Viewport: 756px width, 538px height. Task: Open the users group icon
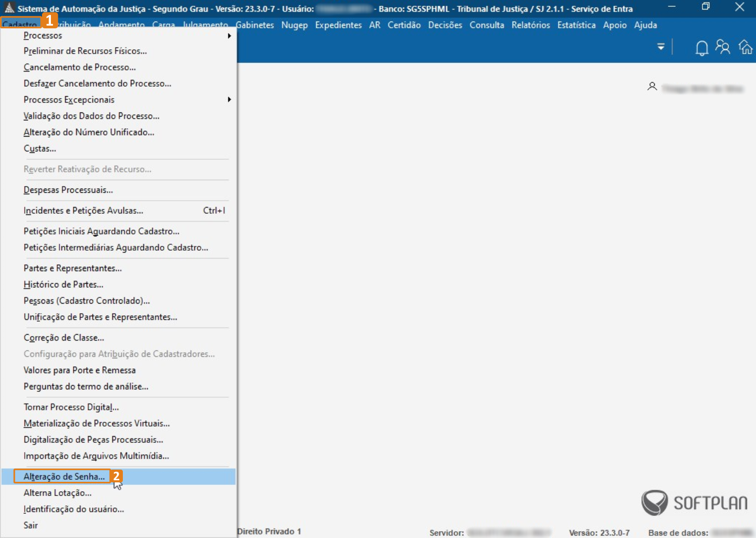723,47
